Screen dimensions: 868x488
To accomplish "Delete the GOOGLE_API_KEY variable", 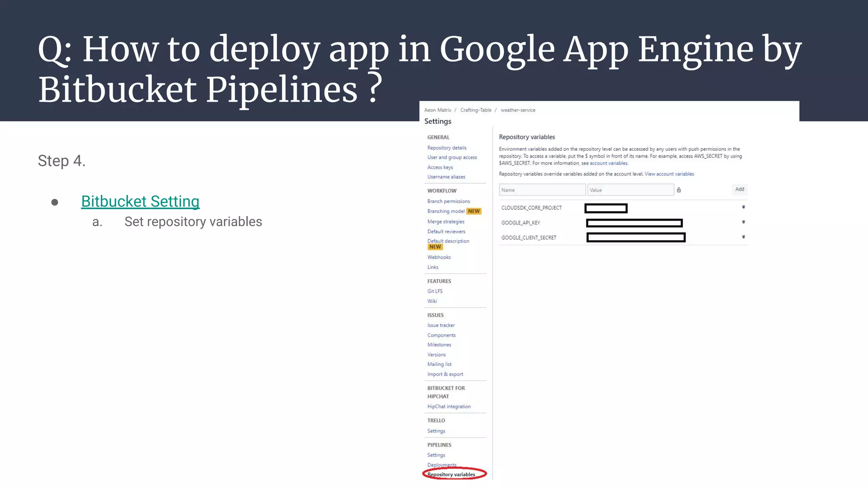I will 743,222.
